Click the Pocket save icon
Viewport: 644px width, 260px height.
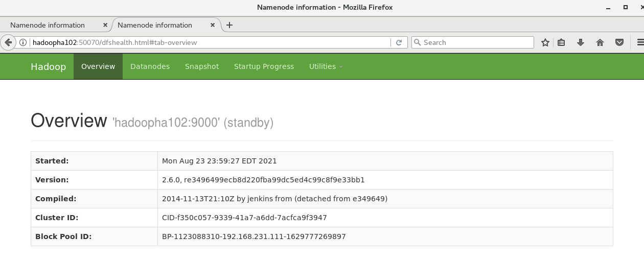[619, 42]
